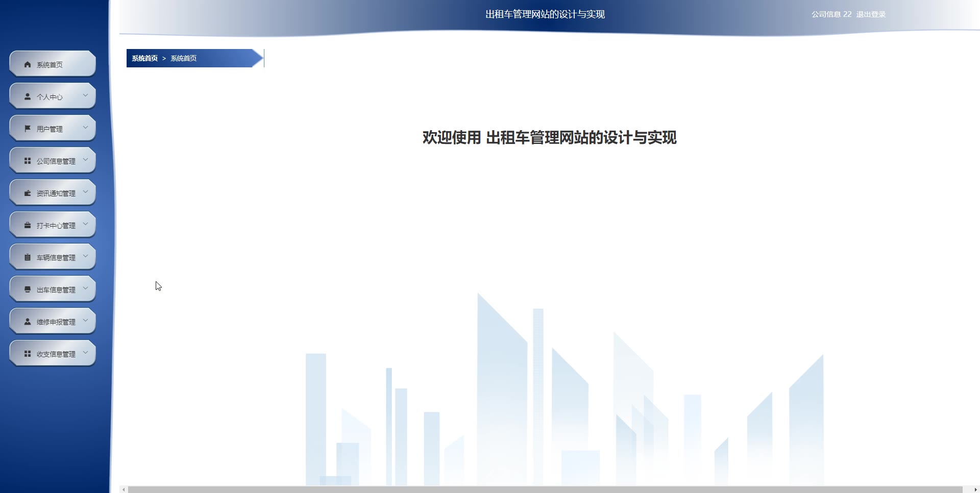Click the scrollbar left arrow
Screen dimensions: 980x493
tap(124, 489)
